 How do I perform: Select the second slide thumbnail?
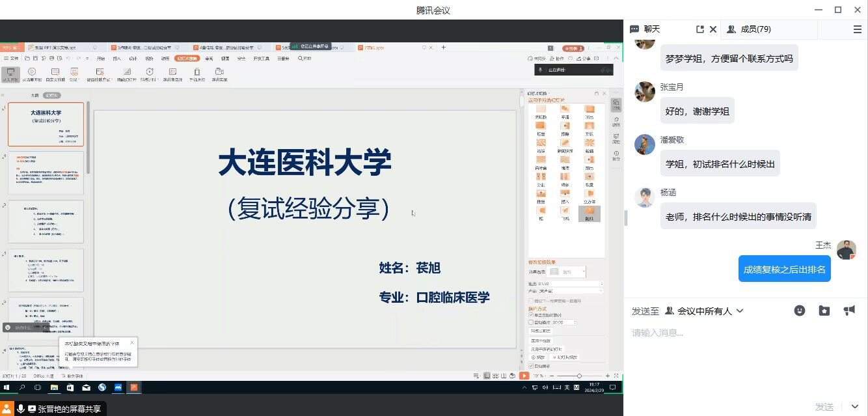pyautogui.click(x=46, y=173)
